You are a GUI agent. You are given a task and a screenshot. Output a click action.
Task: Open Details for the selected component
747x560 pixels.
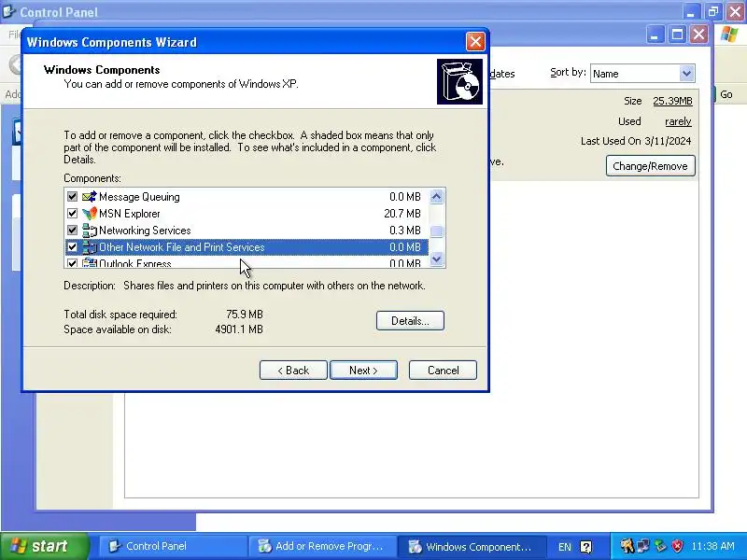coord(410,320)
